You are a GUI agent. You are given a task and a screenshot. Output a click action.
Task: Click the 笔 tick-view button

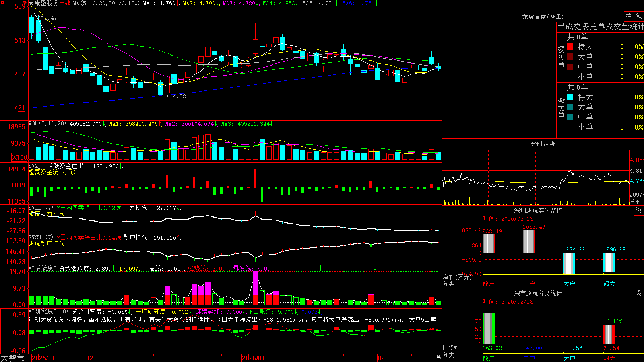click(x=639, y=16)
